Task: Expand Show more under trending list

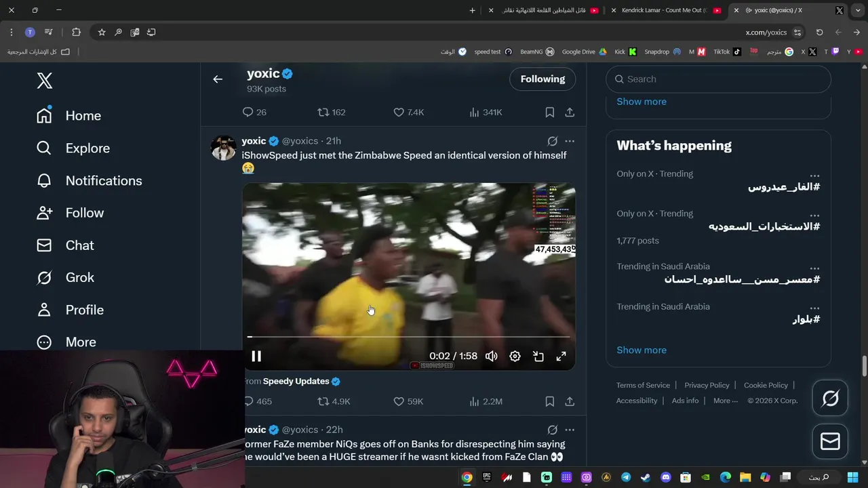Action: (642, 350)
